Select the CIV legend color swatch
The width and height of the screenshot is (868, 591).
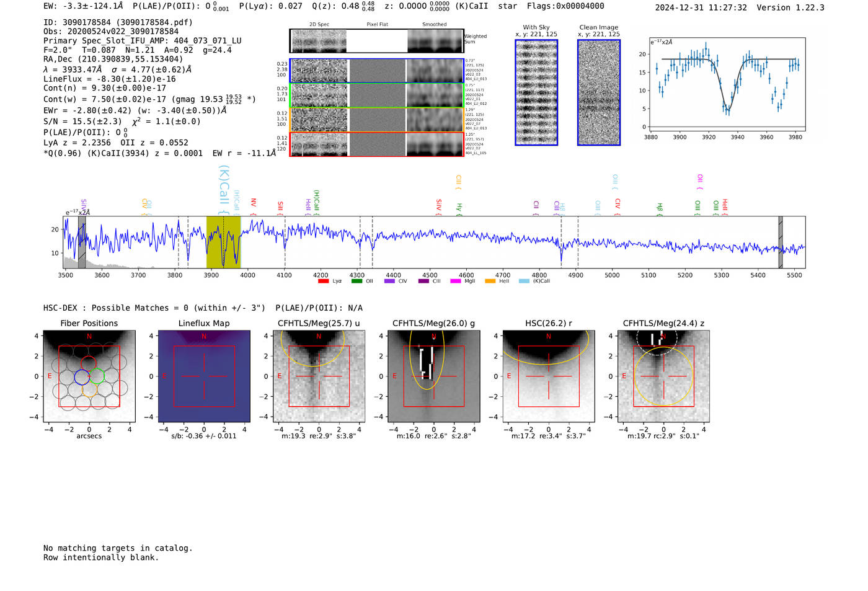pyautogui.click(x=389, y=281)
